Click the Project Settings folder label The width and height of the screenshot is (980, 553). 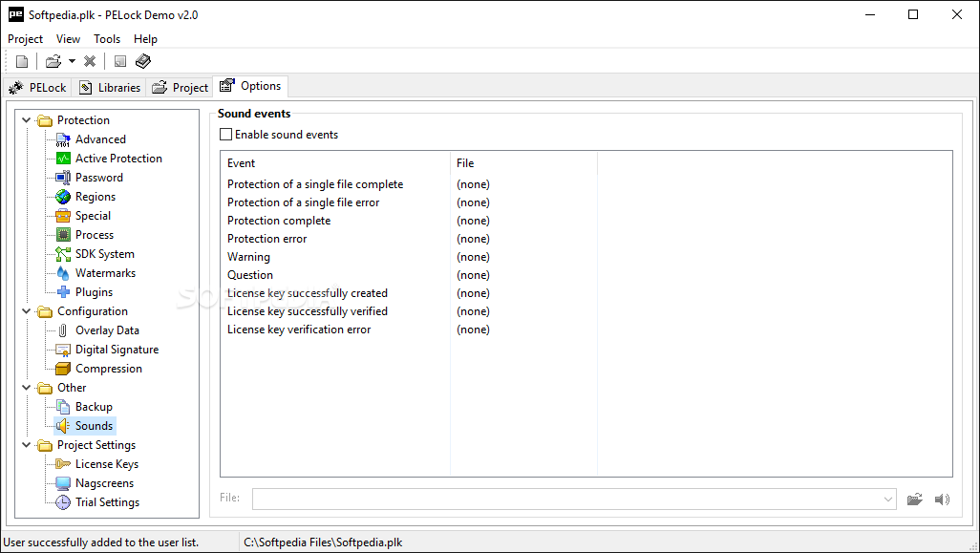[96, 445]
